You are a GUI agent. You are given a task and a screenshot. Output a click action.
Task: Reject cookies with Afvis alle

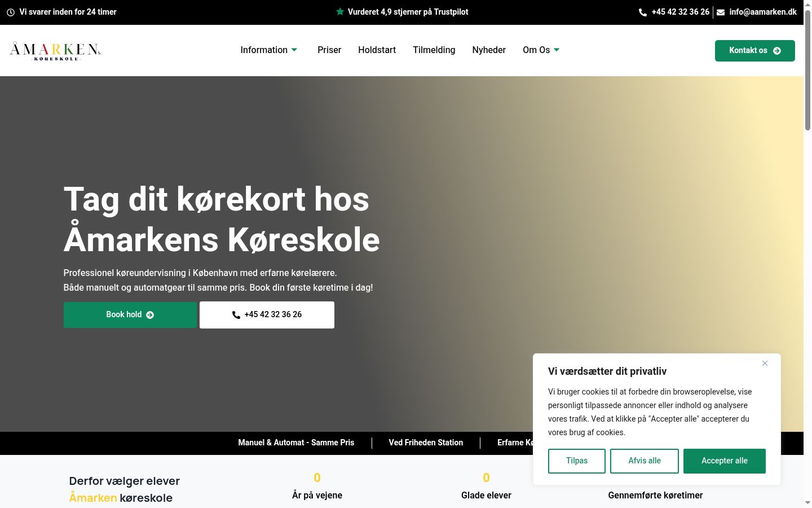coord(645,461)
